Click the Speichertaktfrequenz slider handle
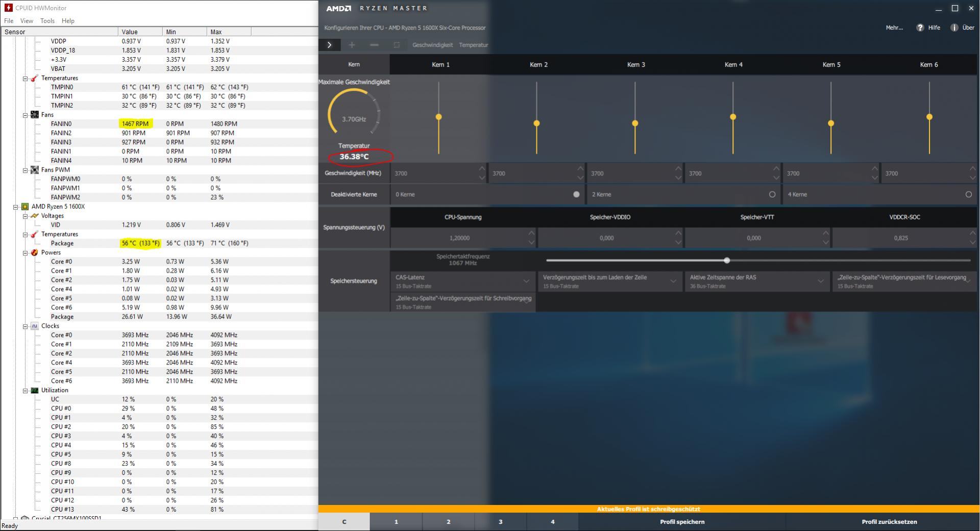 (x=727, y=260)
